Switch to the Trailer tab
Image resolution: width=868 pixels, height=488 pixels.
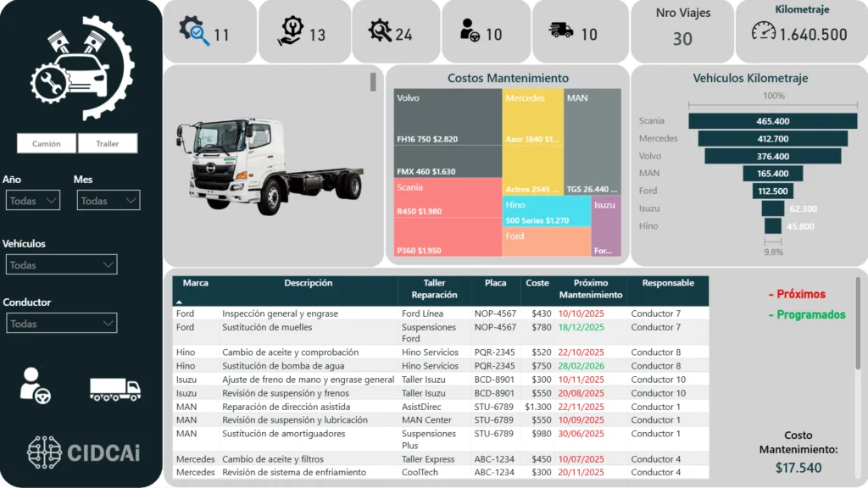(108, 143)
